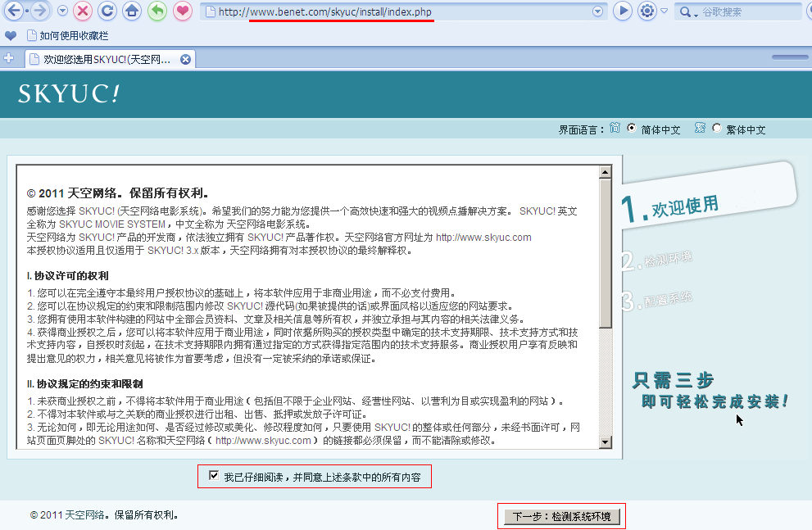Click the © 2011 天空网络 license heading
The image size is (812, 530).
coord(117,193)
